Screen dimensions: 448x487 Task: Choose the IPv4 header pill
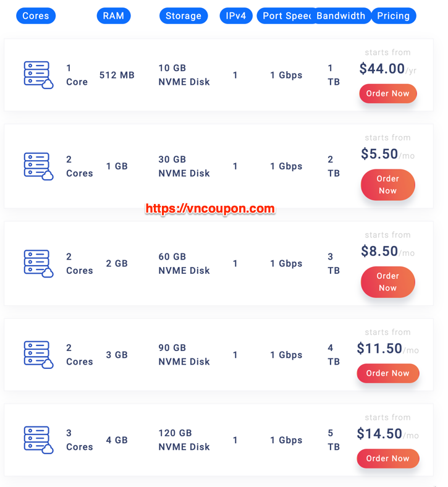236,16
